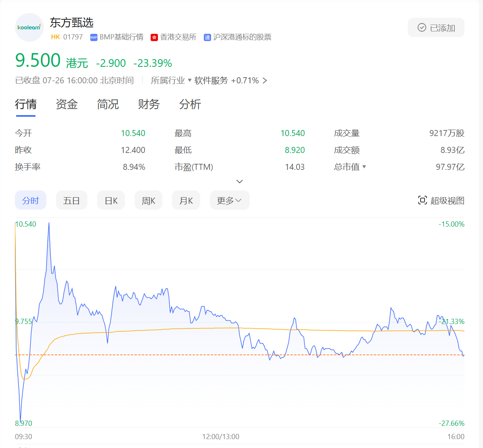Open the 更多 chart period dropdown

(229, 200)
